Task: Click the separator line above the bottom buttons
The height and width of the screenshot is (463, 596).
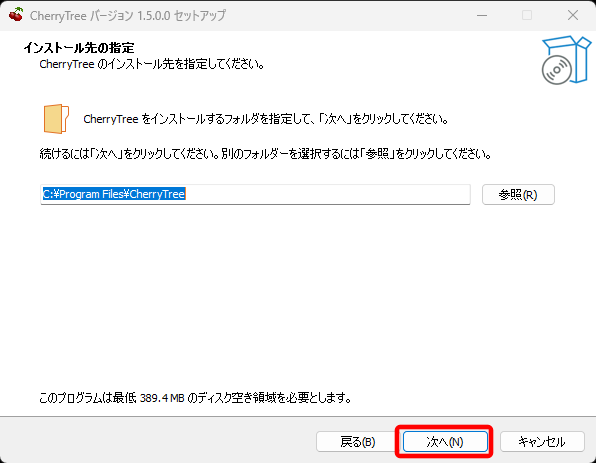Action: (x=298, y=416)
